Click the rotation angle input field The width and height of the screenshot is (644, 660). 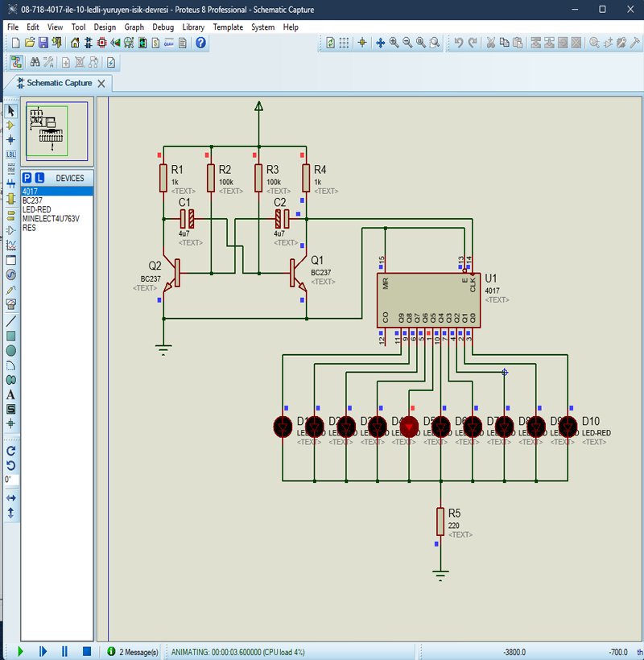coord(11,480)
